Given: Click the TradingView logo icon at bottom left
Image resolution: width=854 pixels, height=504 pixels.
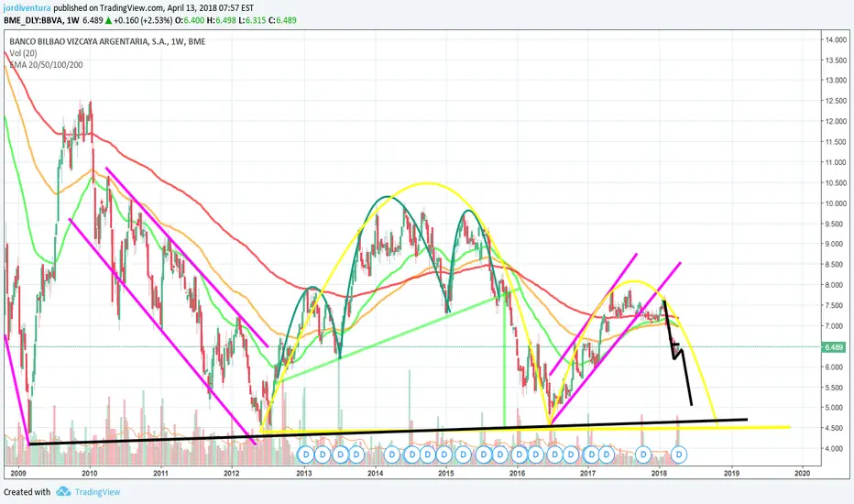Looking at the screenshot, I should click(x=63, y=491).
